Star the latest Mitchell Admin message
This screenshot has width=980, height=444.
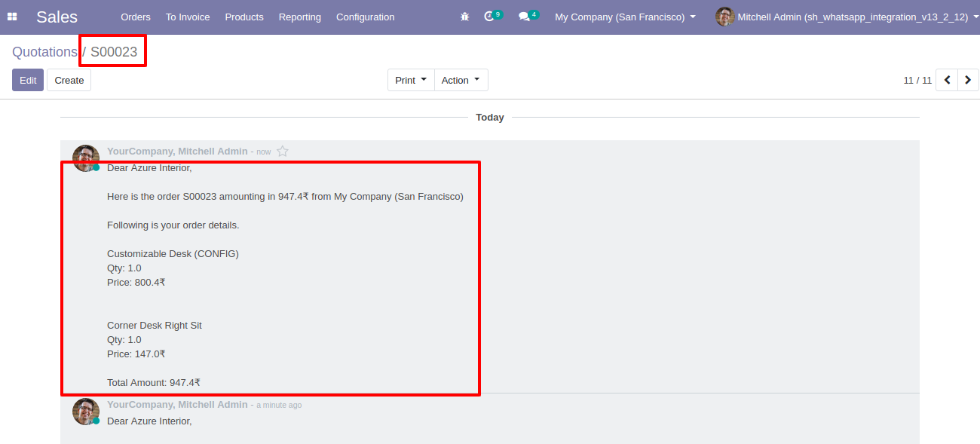[x=283, y=152]
